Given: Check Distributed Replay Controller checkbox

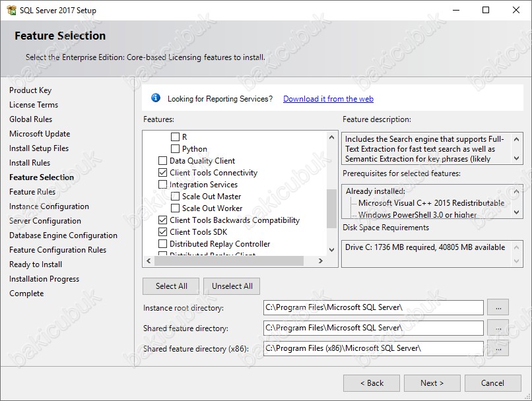Looking at the screenshot, I should [163, 244].
